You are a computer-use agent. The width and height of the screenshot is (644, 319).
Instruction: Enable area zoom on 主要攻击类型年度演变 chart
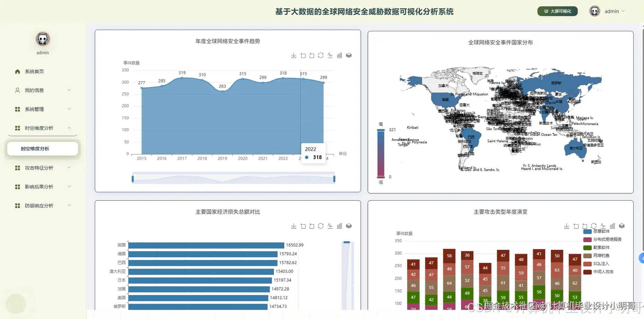[x=576, y=226]
